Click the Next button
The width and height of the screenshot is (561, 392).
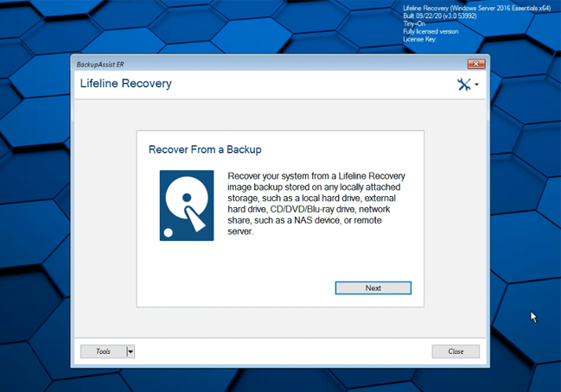[373, 288]
